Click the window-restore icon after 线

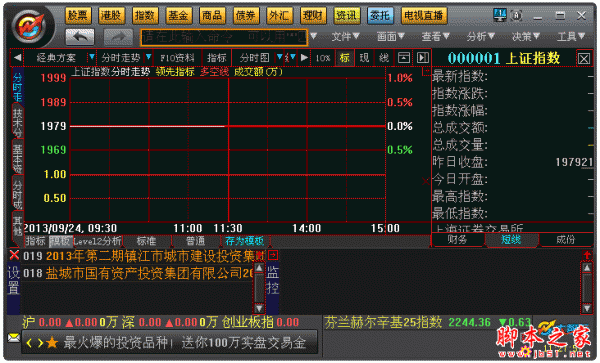pyautogui.click(x=404, y=58)
